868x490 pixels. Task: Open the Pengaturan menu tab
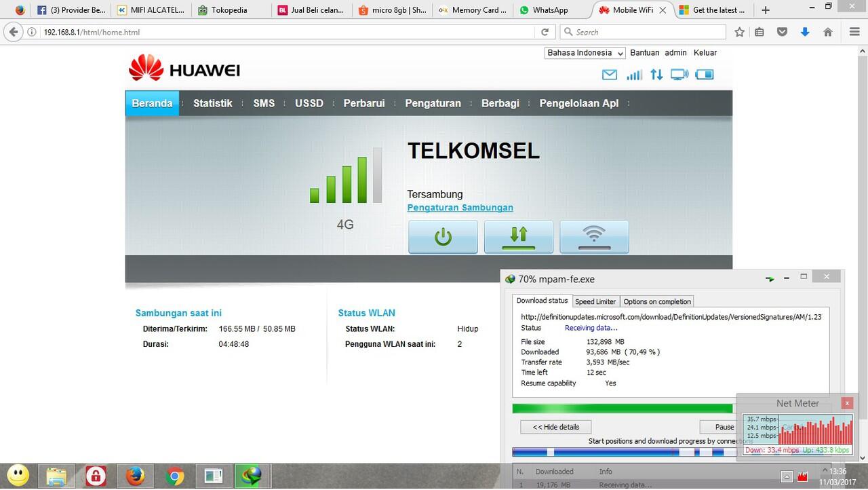pyautogui.click(x=433, y=103)
